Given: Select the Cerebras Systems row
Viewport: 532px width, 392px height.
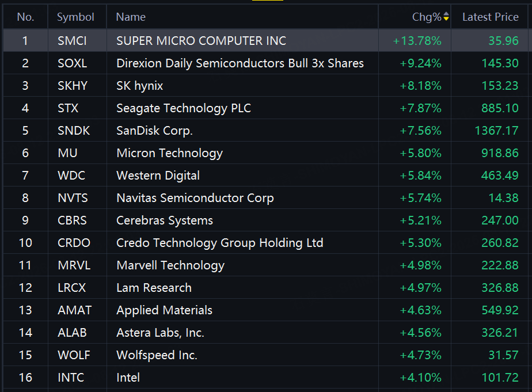Looking at the screenshot, I should [x=265, y=220].
